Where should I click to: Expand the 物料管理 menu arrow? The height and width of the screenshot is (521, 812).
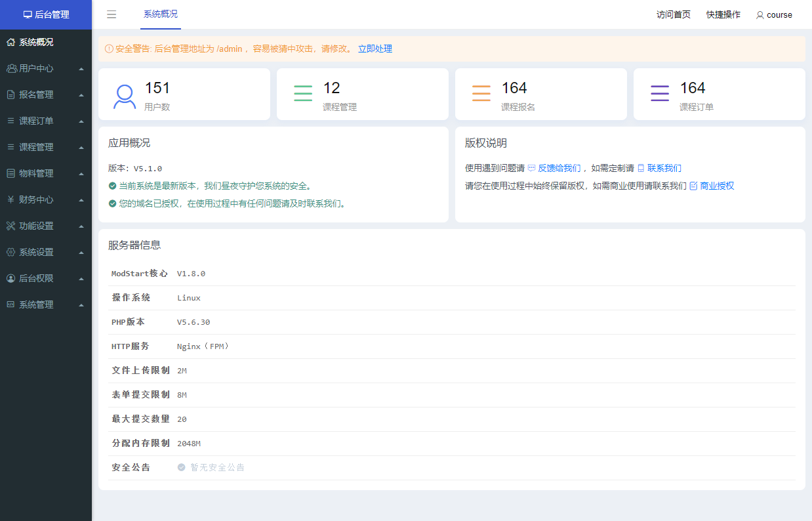coord(81,174)
